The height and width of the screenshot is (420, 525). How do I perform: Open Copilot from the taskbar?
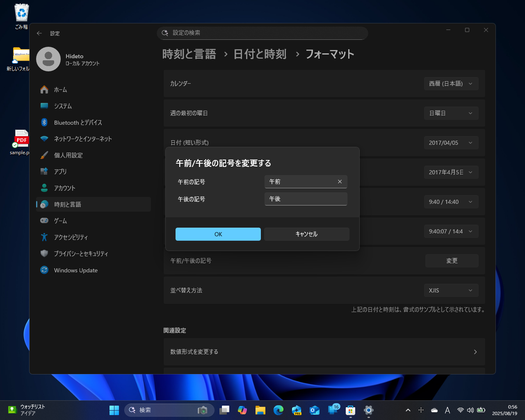point(242,410)
